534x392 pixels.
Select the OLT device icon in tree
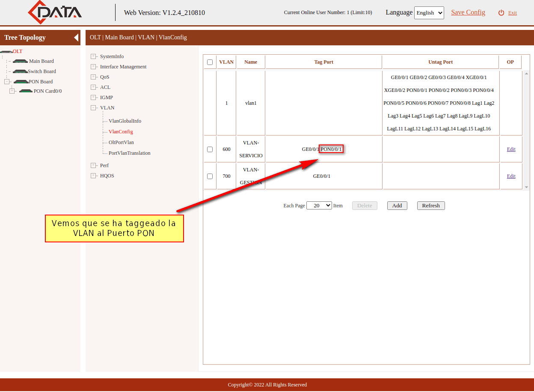coord(6,51)
